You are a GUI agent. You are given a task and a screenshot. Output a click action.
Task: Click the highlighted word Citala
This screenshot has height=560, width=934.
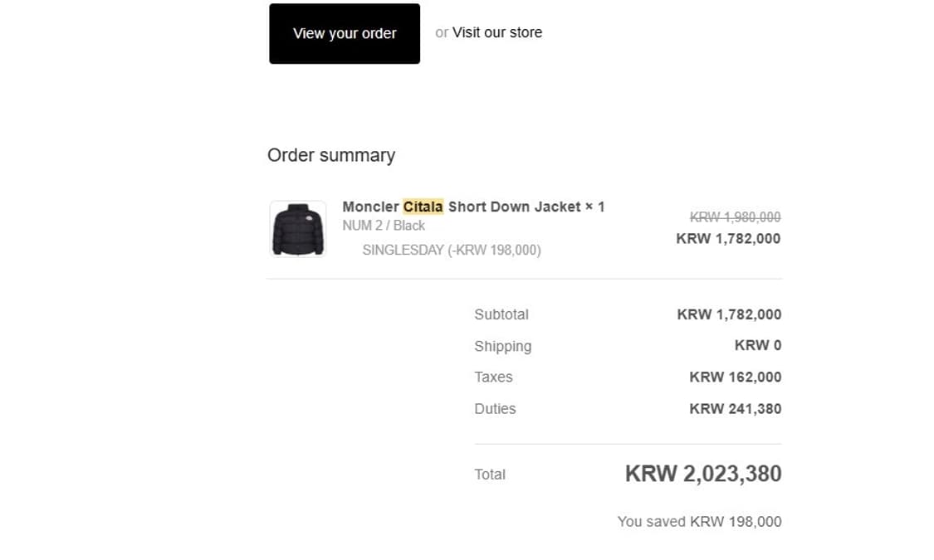pyautogui.click(x=423, y=207)
